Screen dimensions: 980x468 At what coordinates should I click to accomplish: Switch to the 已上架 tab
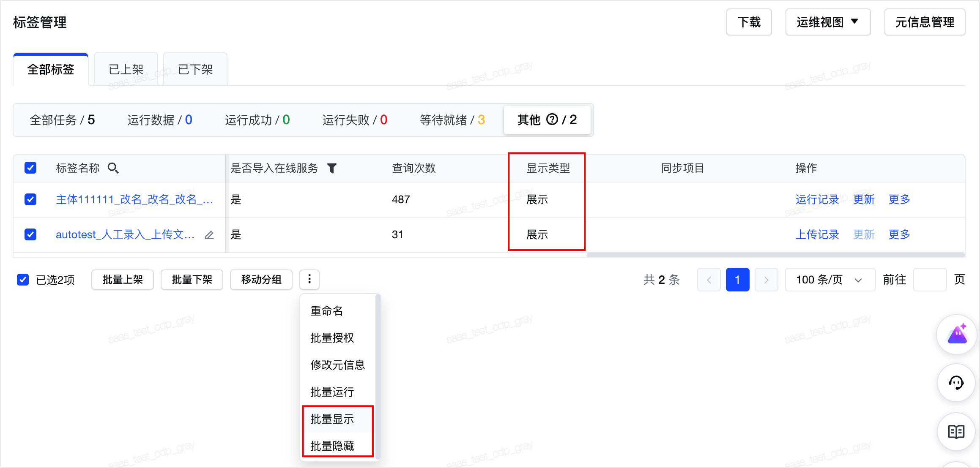(x=126, y=69)
